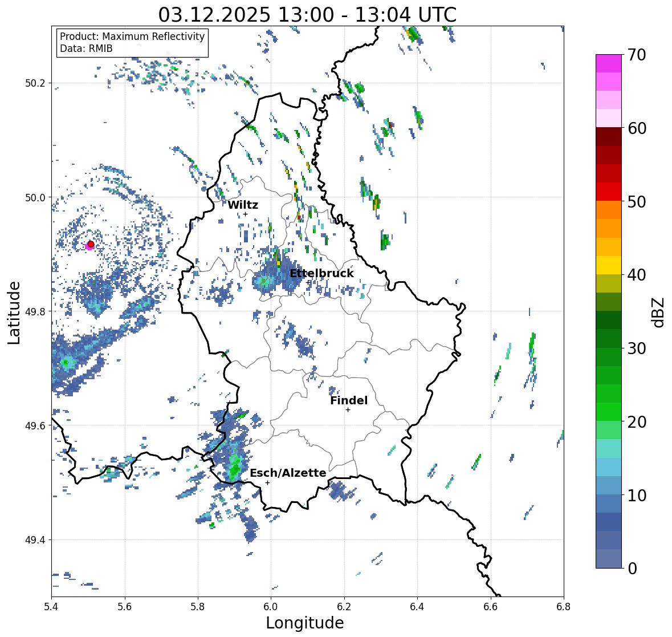Click latitude tick label 49.6

(35, 425)
